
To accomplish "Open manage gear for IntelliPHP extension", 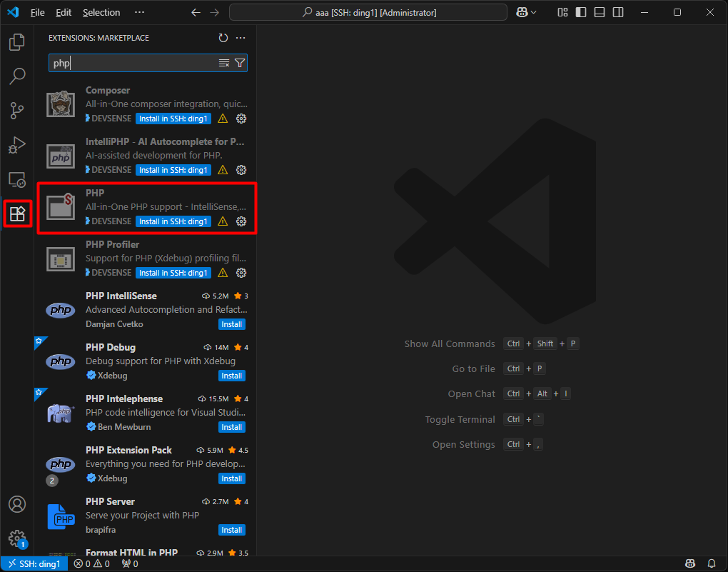I will (241, 170).
